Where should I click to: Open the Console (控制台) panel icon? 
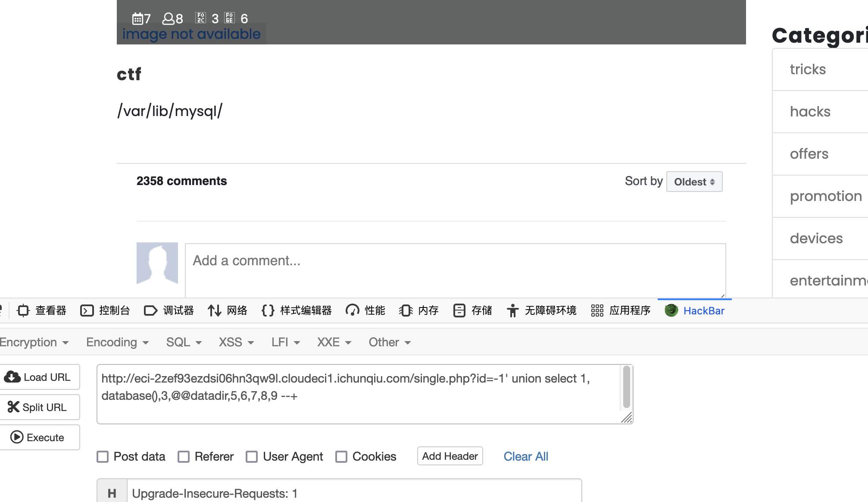tap(87, 311)
